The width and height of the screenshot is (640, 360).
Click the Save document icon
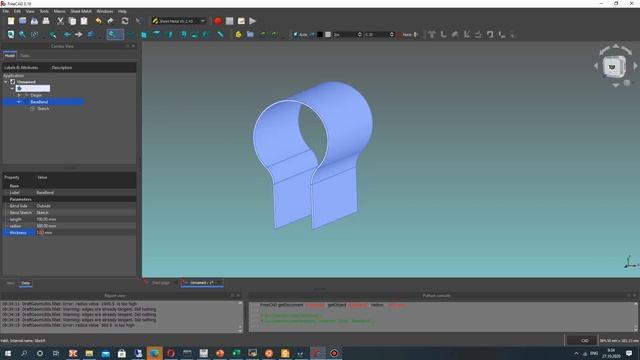coord(34,21)
